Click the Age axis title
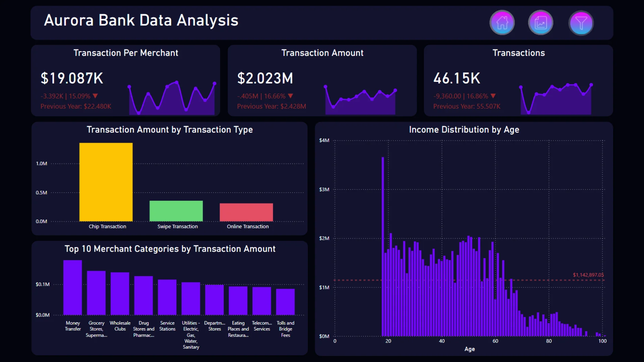 pos(470,349)
